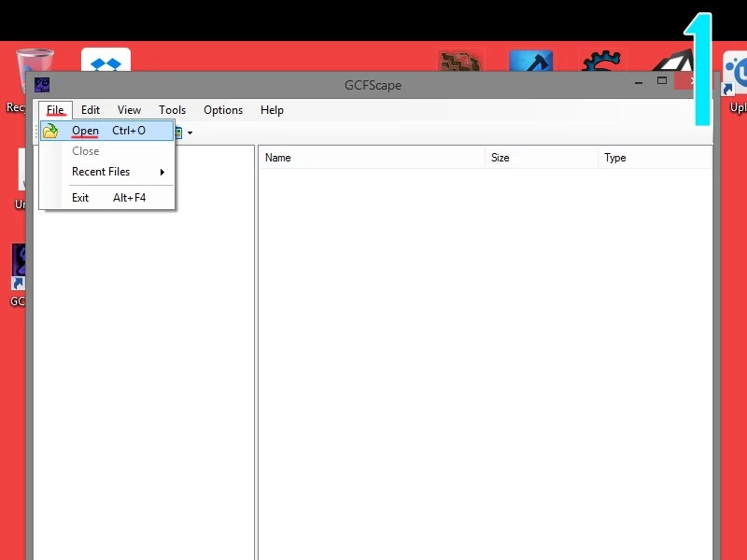
Task: Open the Dropbox desktop icon
Action: pyautogui.click(x=106, y=61)
